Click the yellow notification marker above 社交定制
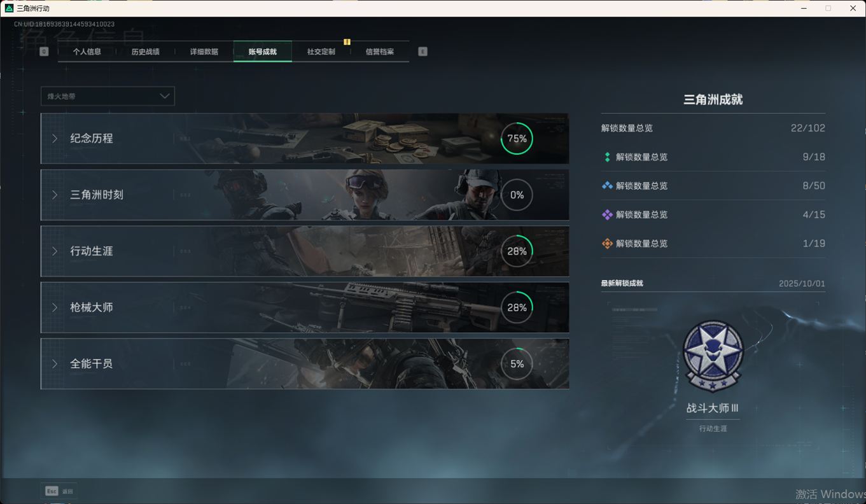The image size is (866, 504). [x=347, y=42]
